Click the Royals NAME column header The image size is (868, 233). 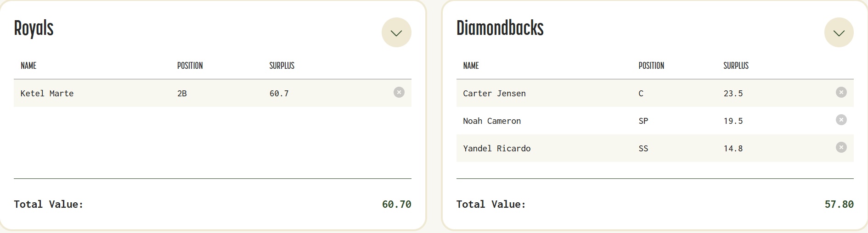point(28,66)
